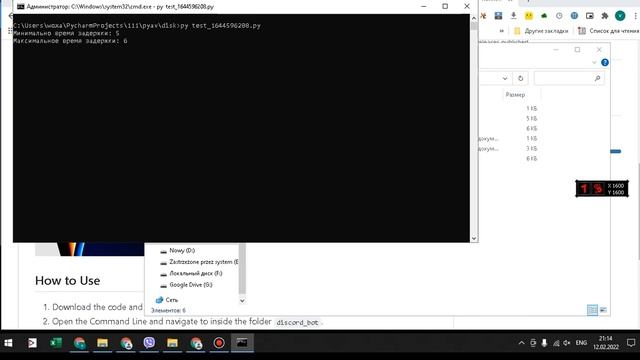Expand hidden bookmarks chevron
Screen dimensions: 640x360
[502, 31]
